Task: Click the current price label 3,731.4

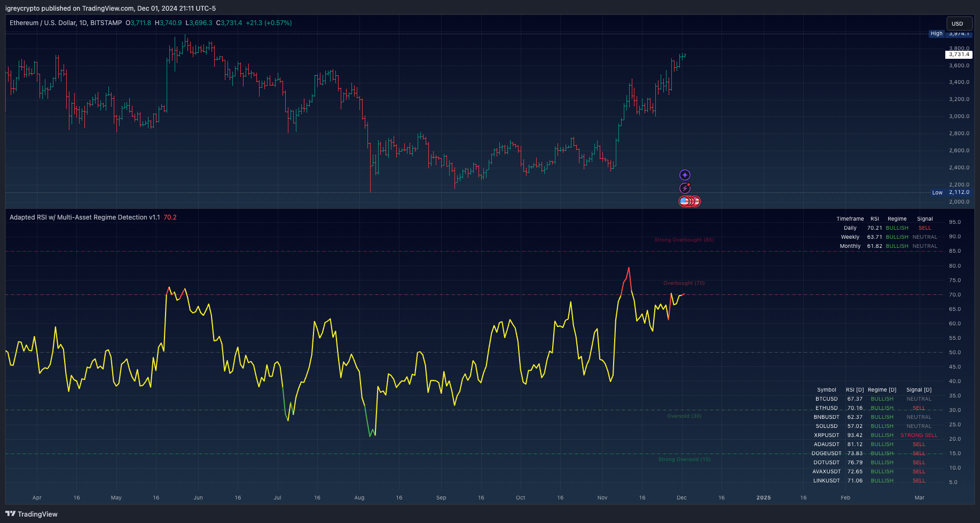Action: pyautogui.click(x=959, y=54)
